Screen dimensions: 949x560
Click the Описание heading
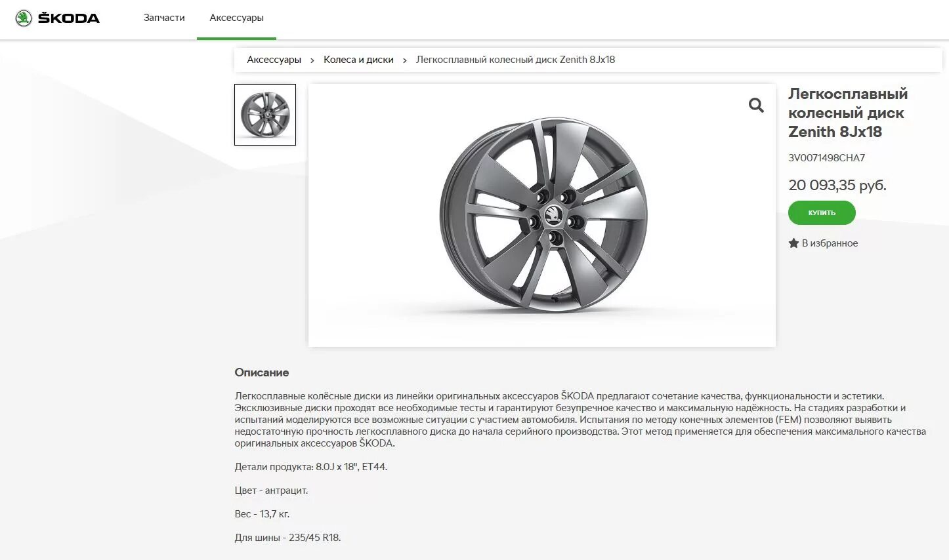[x=262, y=372]
